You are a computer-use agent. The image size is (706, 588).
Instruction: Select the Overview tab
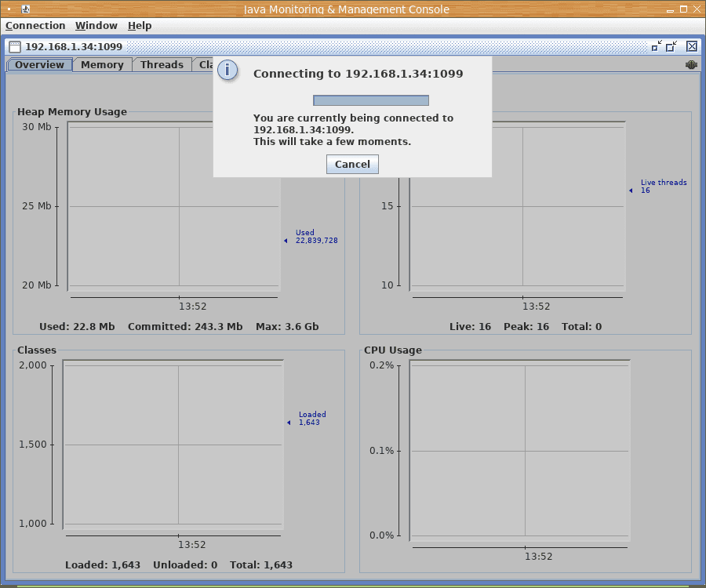tap(39, 65)
